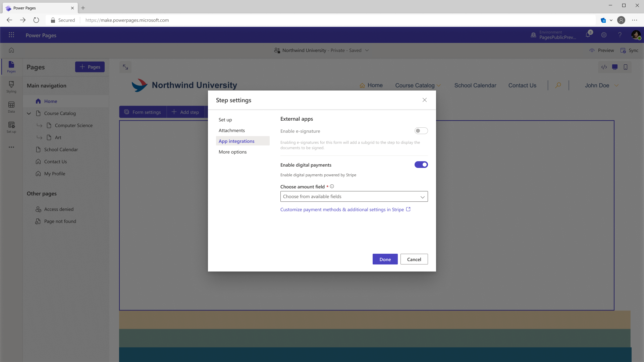Open Power Pages settings gear
This screenshot has height=362, width=644.
click(604, 35)
